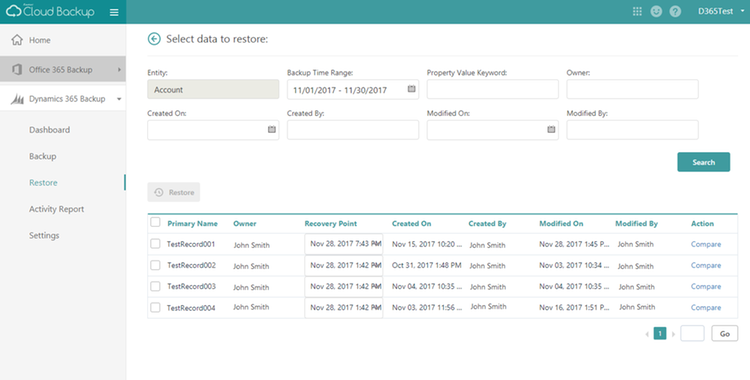Go to next page arrow
Viewport: 750px width, 380px height.
click(673, 334)
